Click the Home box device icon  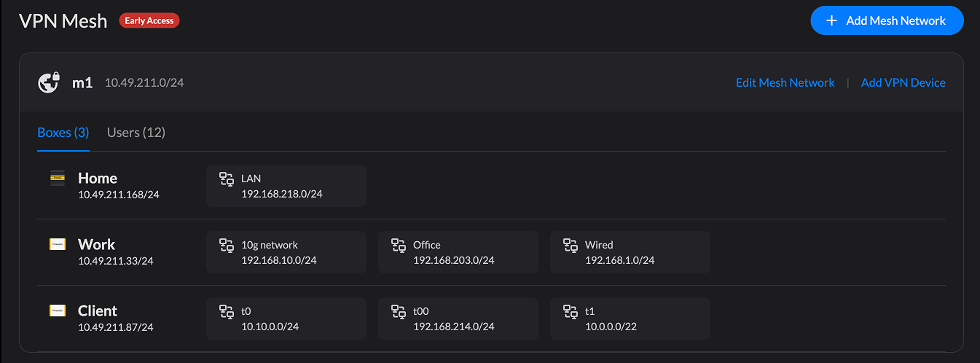pyautogui.click(x=58, y=178)
